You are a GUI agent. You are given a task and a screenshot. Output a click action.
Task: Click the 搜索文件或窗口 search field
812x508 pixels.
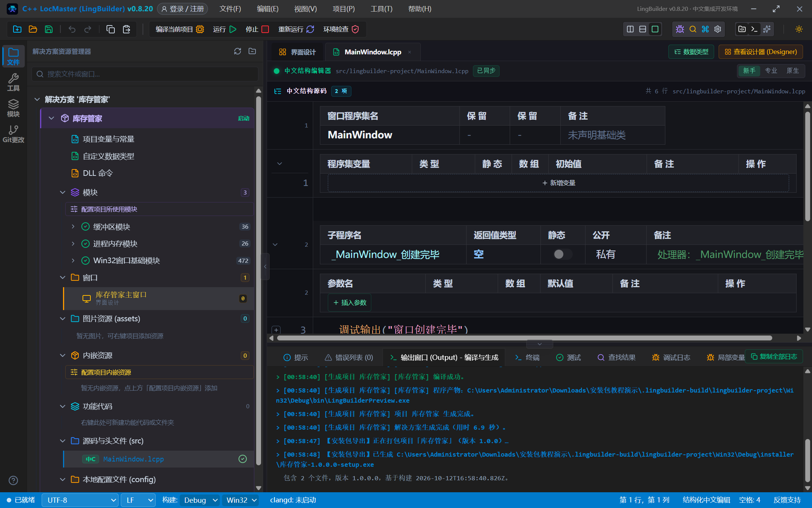145,74
